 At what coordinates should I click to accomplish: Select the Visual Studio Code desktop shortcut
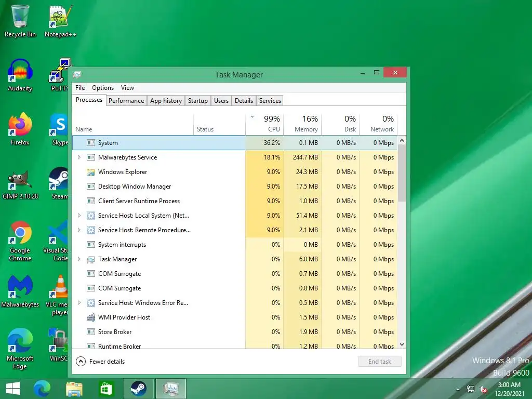(x=56, y=241)
